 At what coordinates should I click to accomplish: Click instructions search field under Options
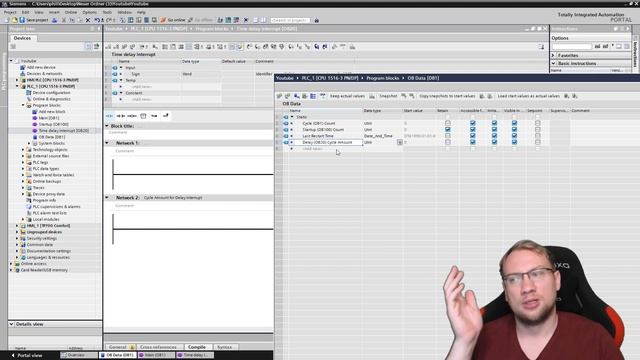click(571, 47)
